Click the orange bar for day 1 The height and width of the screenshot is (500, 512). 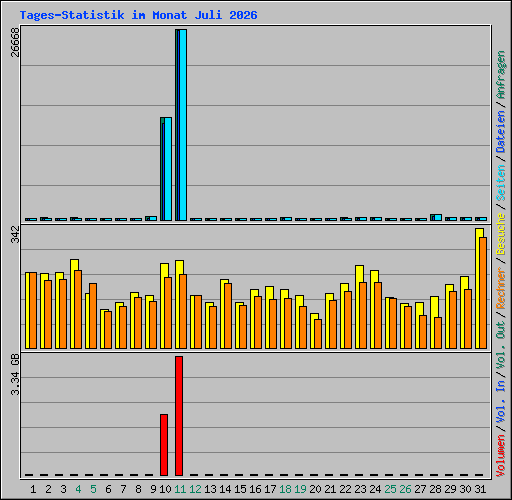point(33,311)
